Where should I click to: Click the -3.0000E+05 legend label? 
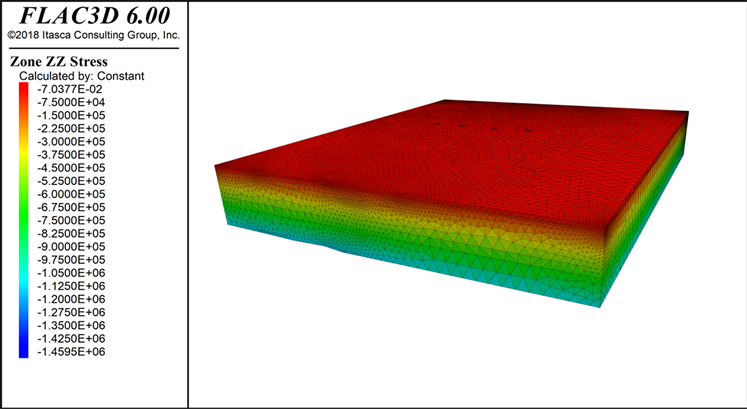coord(71,141)
